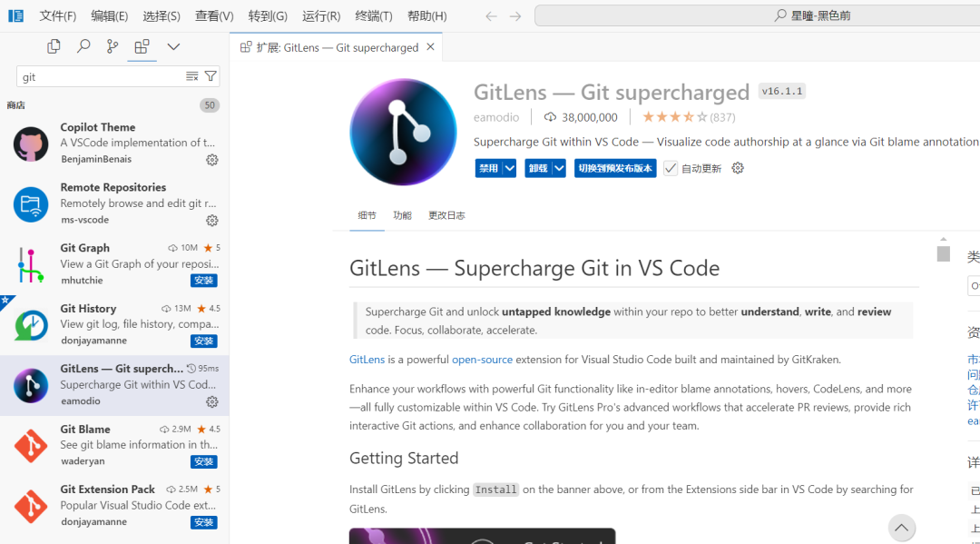The image size is (980, 544).
Task: Follow the GitLens link in description
Action: [x=367, y=360]
